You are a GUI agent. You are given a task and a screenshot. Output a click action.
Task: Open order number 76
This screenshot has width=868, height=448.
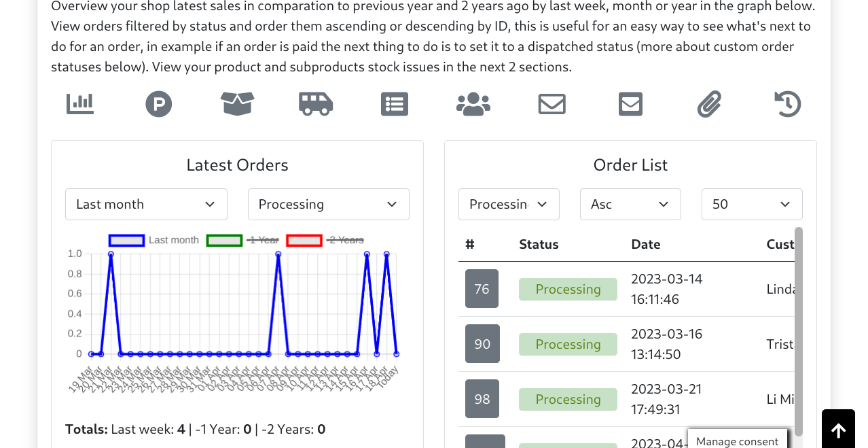click(482, 289)
